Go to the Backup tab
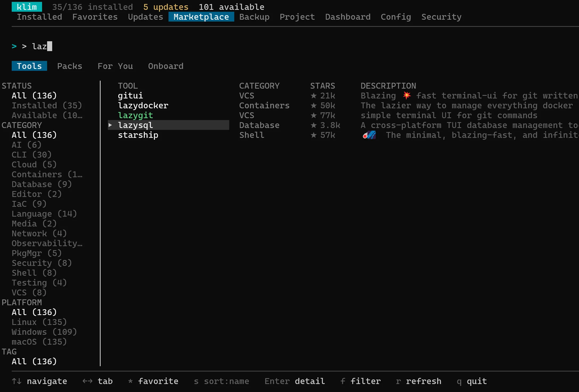The image size is (579, 392). [254, 17]
